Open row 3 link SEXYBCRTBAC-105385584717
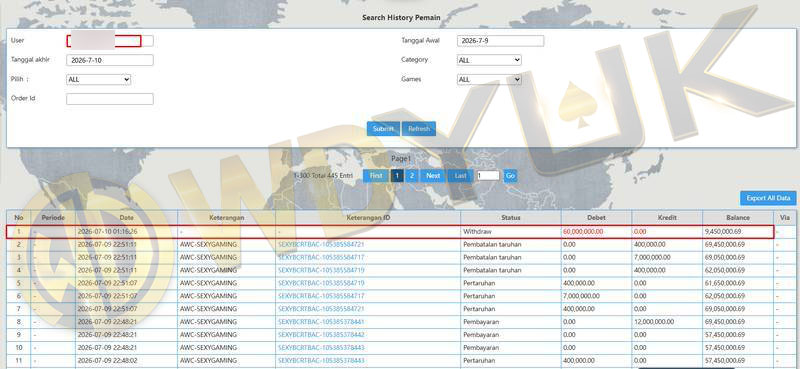Screen dimensions: 800x369 (321, 257)
